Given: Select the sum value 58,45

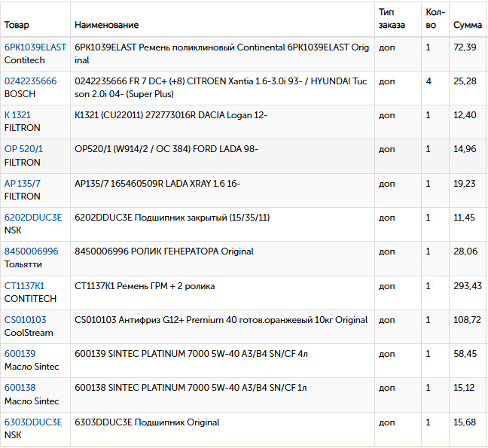Looking at the screenshot, I should pyautogui.click(x=465, y=354).
